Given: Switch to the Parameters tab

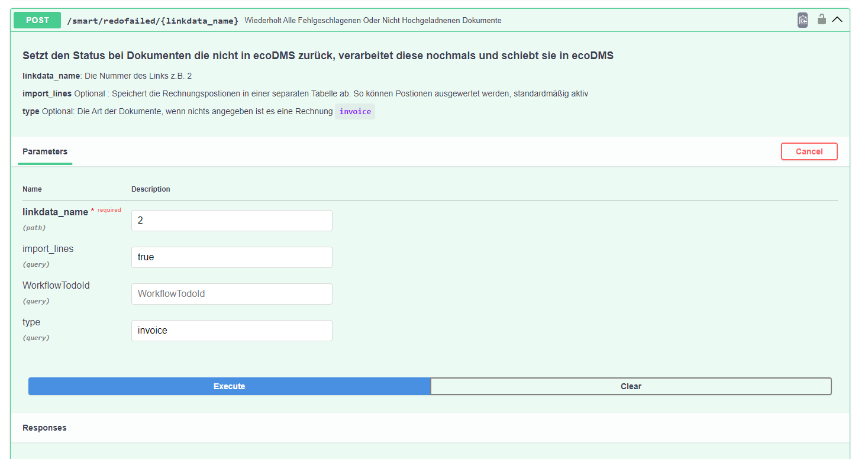Looking at the screenshot, I should [x=45, y=152].
